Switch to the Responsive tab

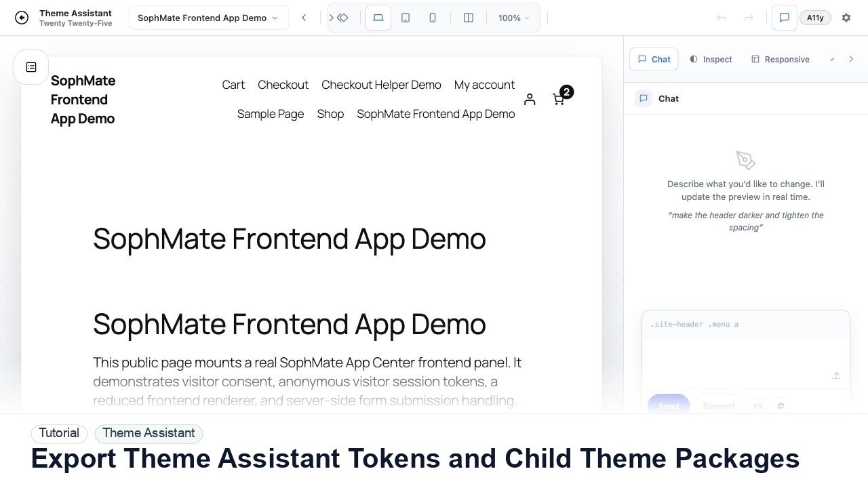(780, 59)
